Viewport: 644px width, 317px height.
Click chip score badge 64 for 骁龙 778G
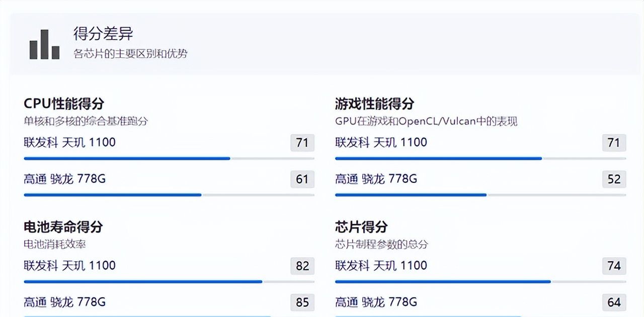point(614,302)
